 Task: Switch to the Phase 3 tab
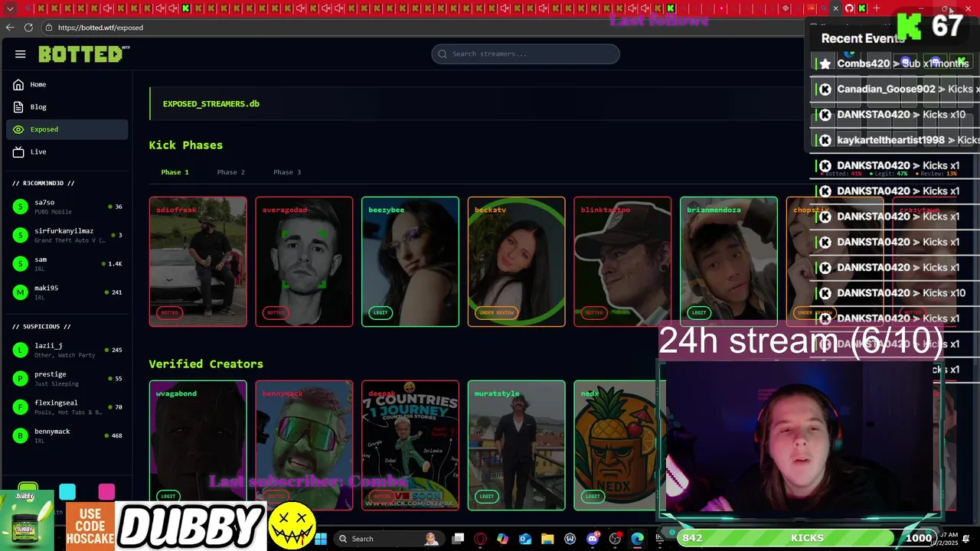click(287, 172)
